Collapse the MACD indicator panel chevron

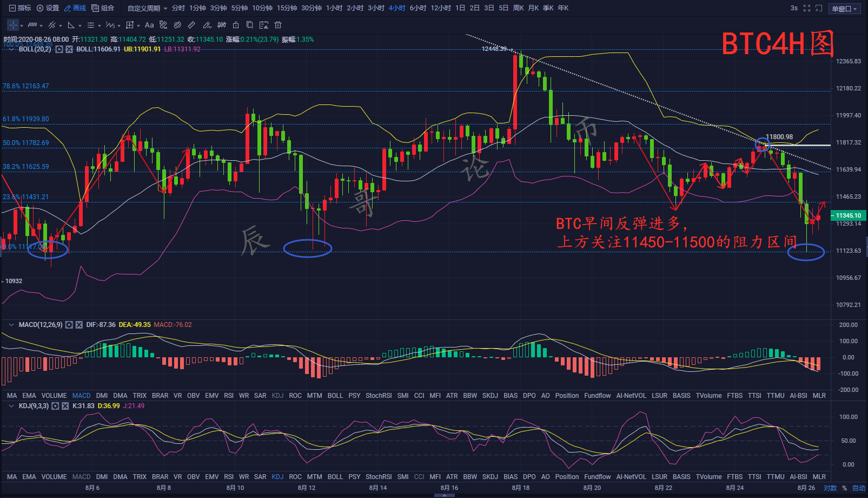tap(11, 325)
